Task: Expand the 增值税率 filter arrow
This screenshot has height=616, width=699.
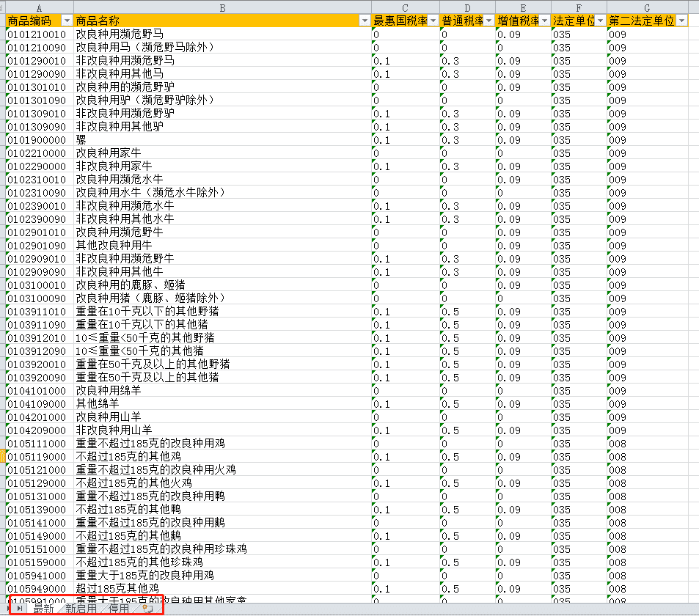Action: click(545, 21)
